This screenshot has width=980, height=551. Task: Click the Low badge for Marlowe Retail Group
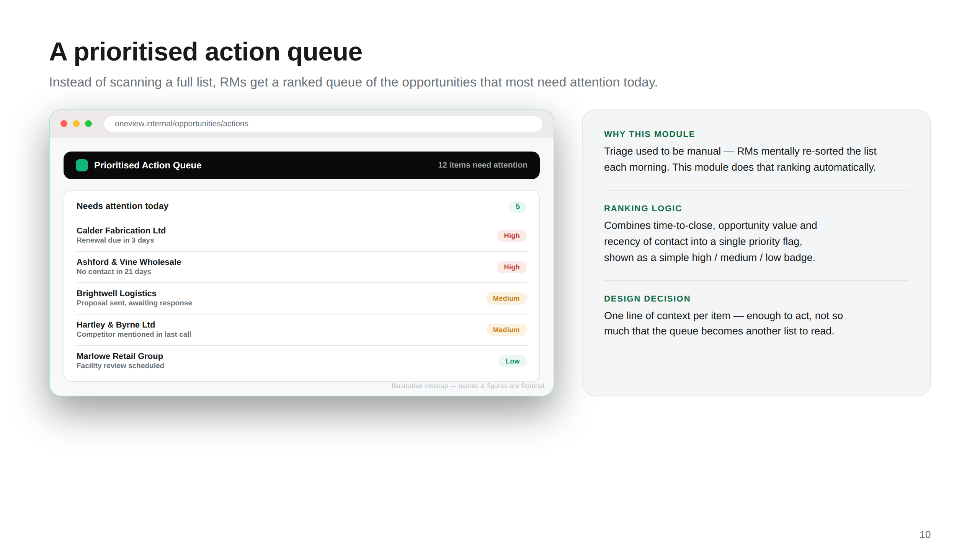(x=512, y=361)
